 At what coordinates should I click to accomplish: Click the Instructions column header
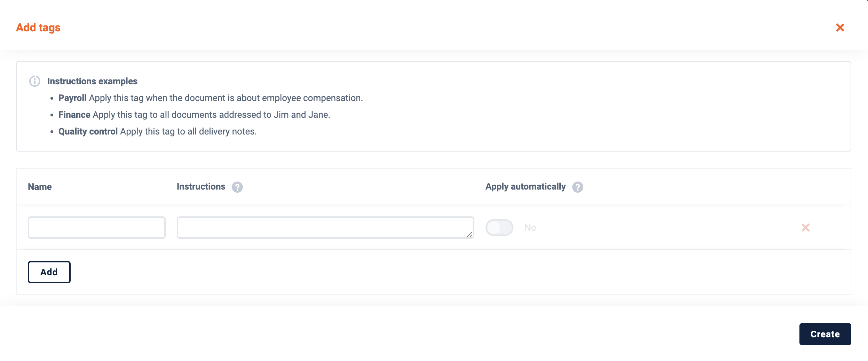click(201, 187)
